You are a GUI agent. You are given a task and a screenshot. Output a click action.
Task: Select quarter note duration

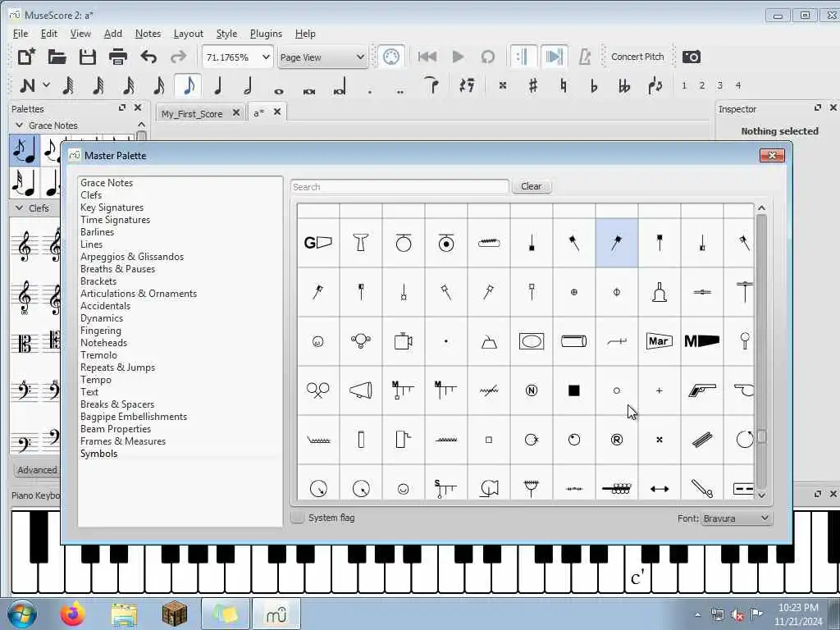[x=217, y=85]
